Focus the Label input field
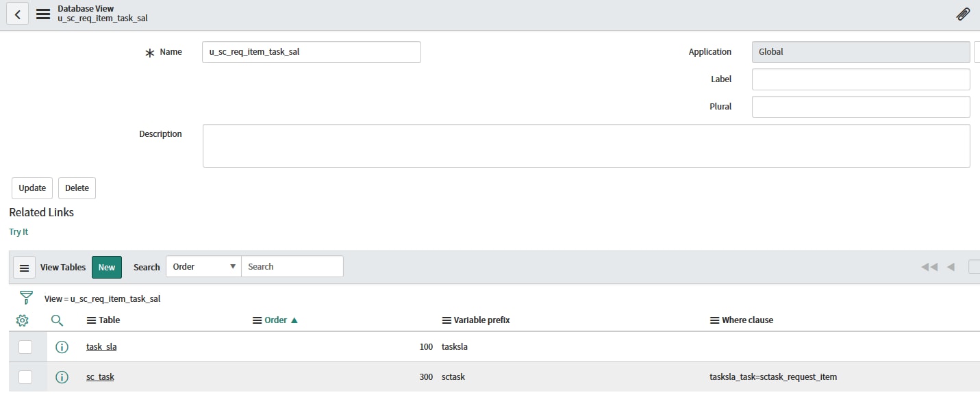The image size is (980, 397). (861, 79)
